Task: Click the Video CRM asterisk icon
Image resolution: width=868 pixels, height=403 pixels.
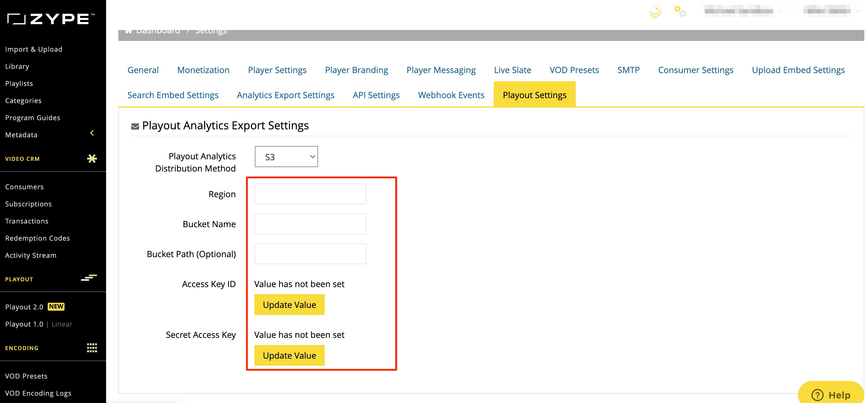Action: tap(92, 158)
